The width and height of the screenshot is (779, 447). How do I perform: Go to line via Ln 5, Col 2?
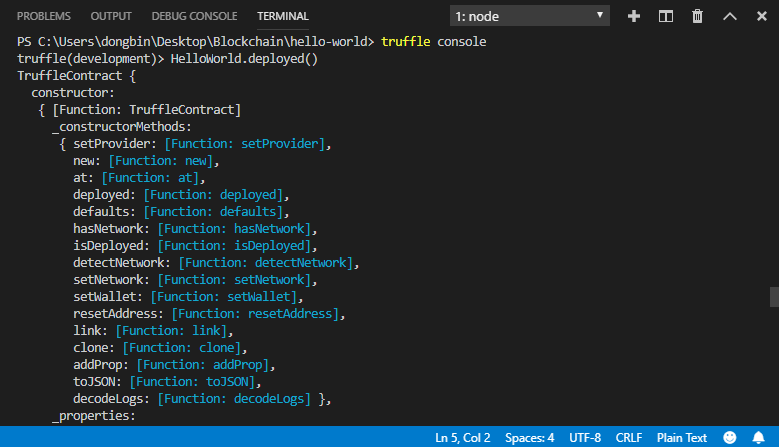click(x=463, y=438)
